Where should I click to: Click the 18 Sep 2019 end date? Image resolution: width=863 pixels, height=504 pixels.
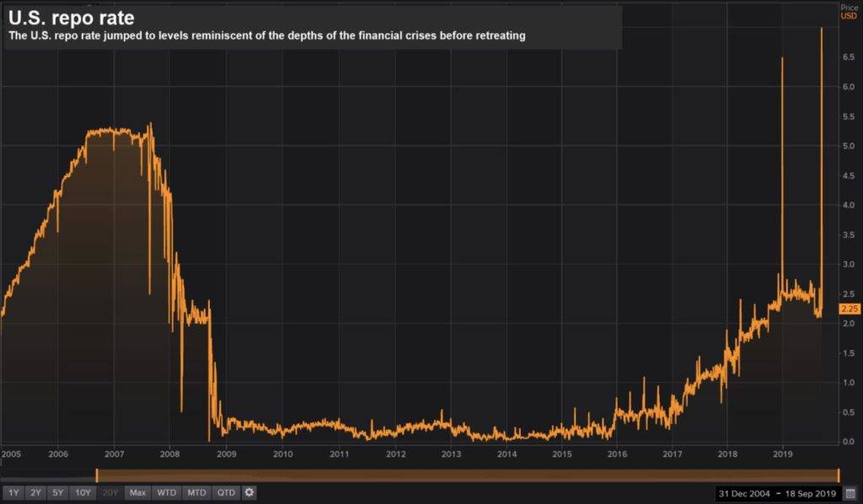810,492
